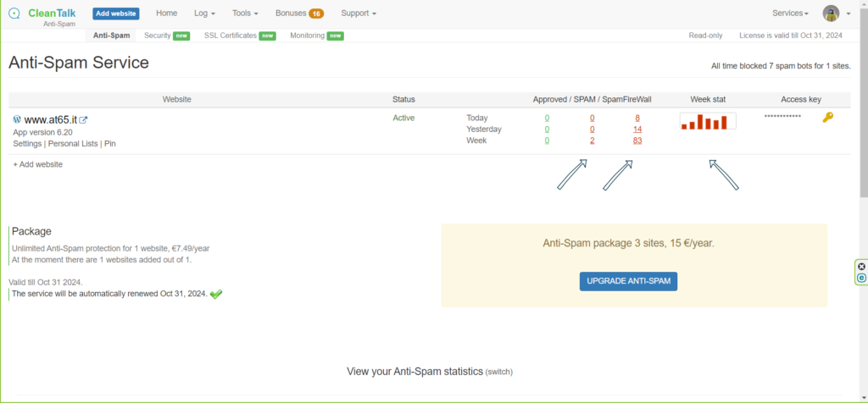Open Week SPAM count 2
Viewport: 868px width, 403px height.
click(x=592, y=141)
